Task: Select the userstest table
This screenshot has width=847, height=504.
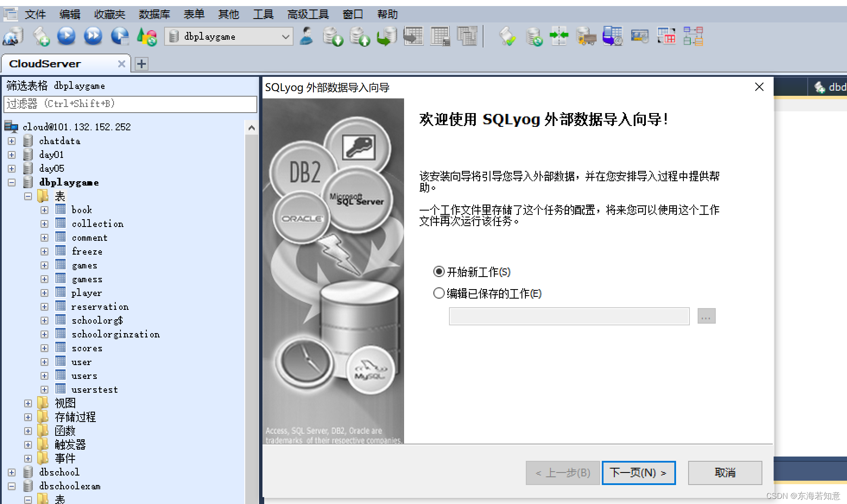Action: click(x=95, y=390)
